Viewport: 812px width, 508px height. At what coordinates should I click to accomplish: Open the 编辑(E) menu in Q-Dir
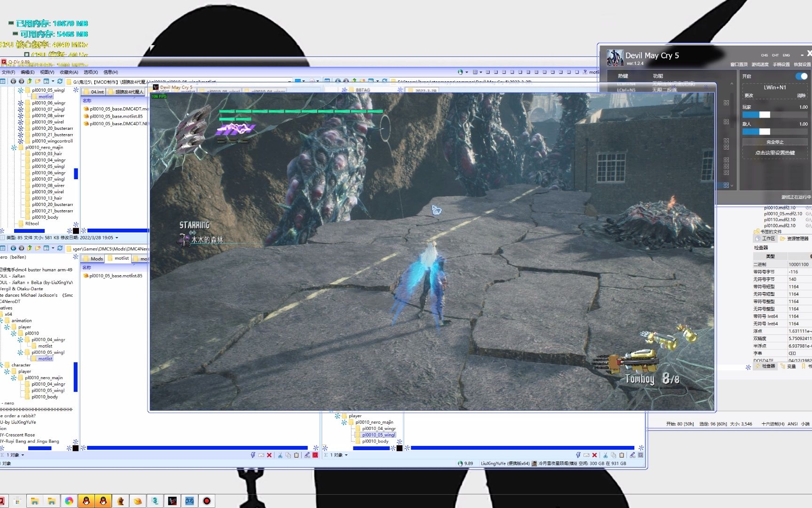[28, 72]
